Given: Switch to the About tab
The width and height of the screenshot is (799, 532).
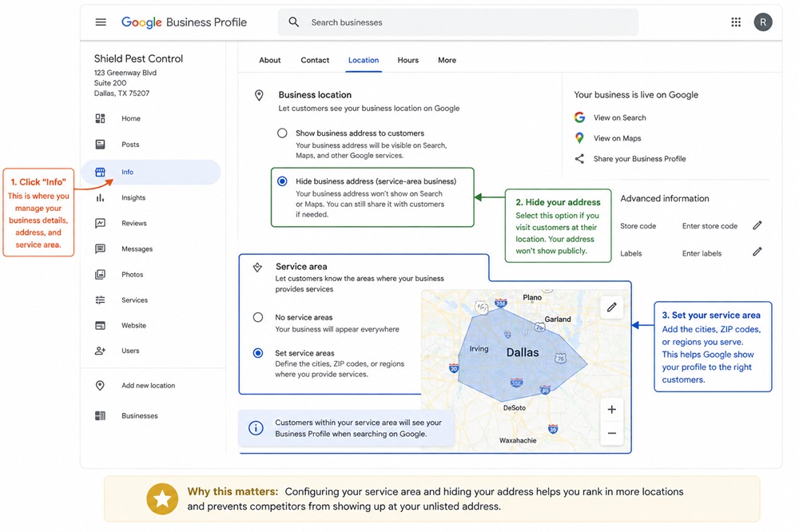Looking at the screenshot, I should [x=269, y=60].
